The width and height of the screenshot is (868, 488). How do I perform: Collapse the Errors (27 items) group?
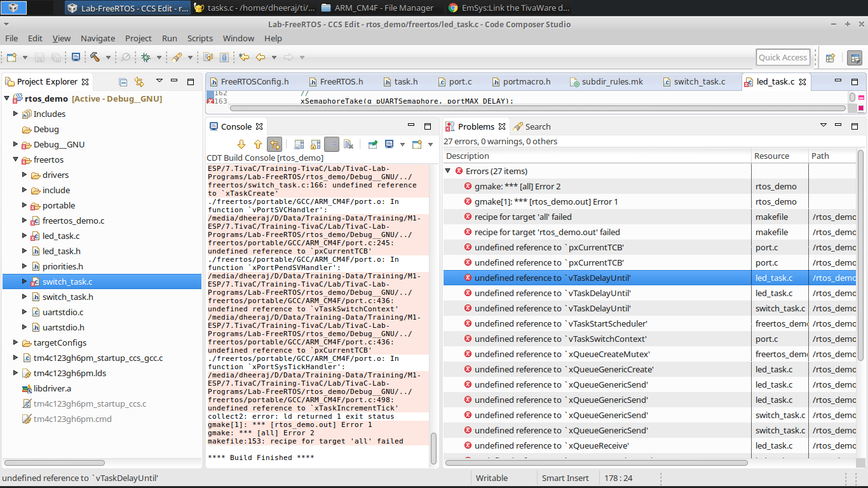point(448,171)
